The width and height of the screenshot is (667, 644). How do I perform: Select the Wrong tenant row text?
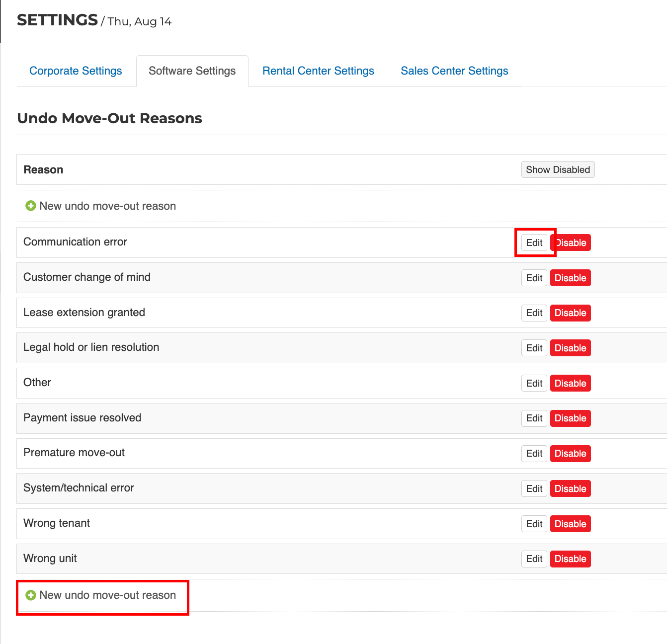[57, 523]
